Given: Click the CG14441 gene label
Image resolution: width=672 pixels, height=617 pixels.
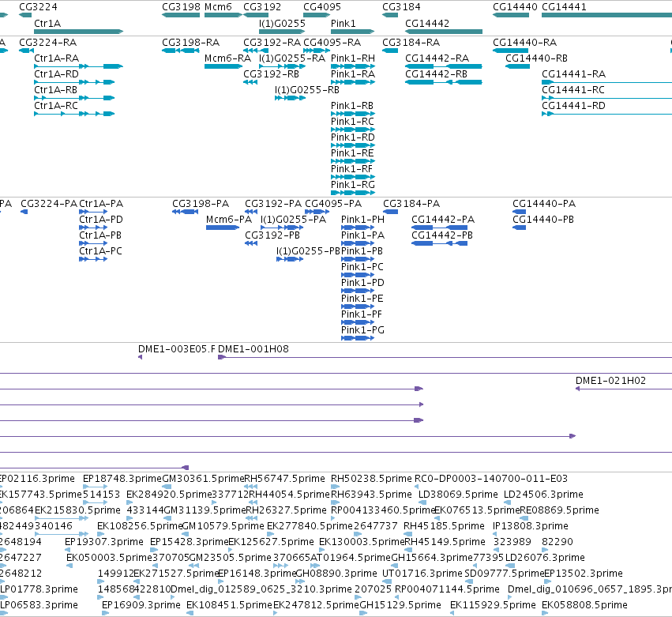Looking at the screenshot, I should point(564,7).
